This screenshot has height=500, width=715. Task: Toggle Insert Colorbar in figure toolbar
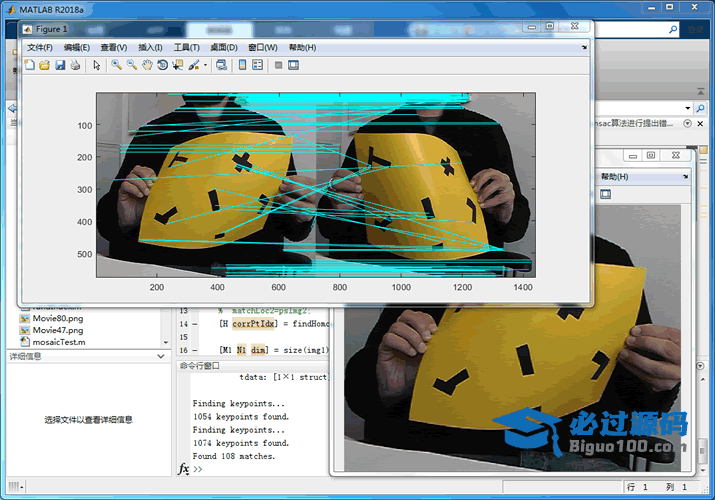pos(242,65)
